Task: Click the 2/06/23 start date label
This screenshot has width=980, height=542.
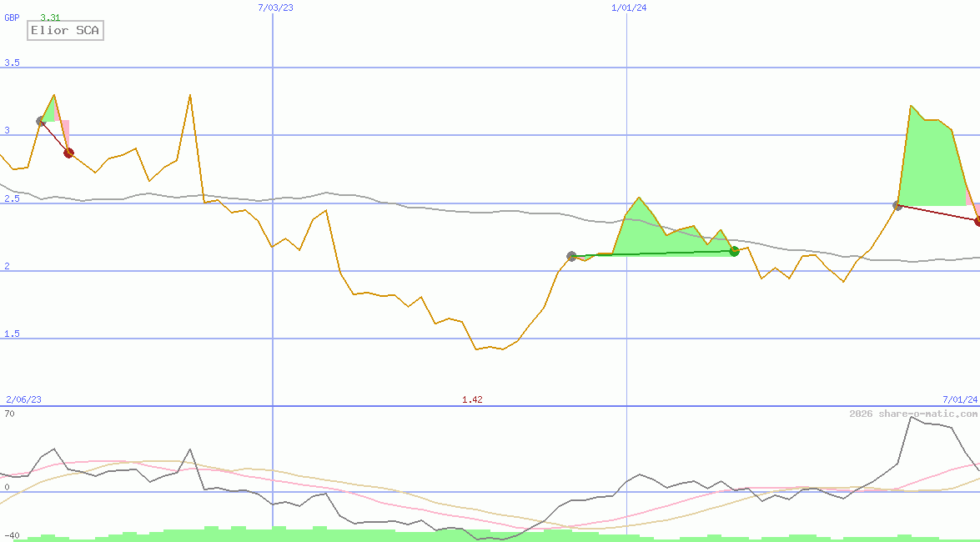Action: pyautogui.click(x=23, y=399)
